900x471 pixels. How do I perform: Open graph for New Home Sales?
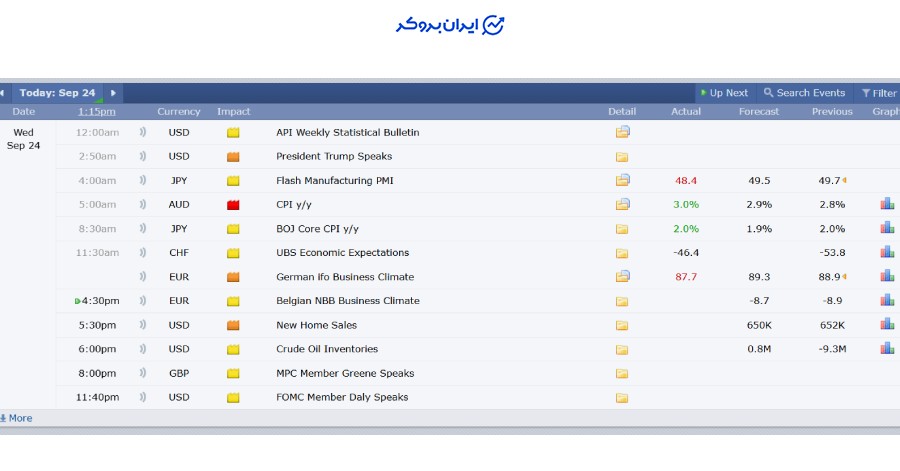pos(886,324)
